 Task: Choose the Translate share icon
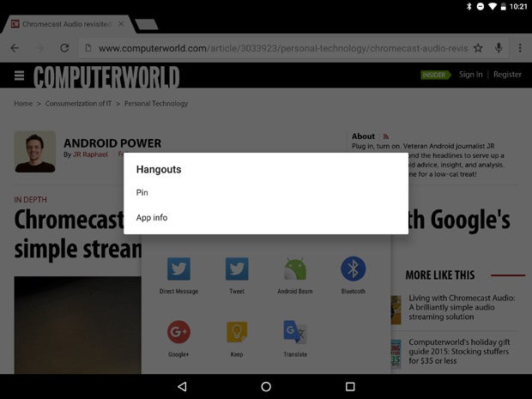(295, 331)
